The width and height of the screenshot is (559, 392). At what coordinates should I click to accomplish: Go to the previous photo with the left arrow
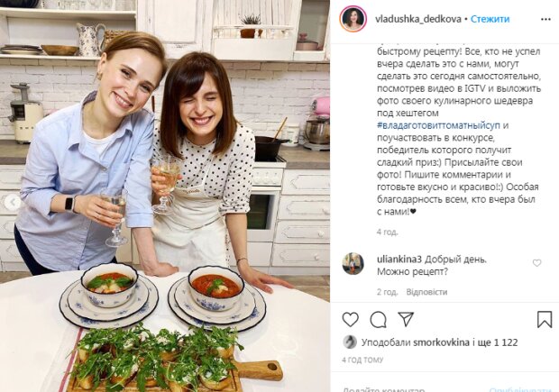(13, 203)
